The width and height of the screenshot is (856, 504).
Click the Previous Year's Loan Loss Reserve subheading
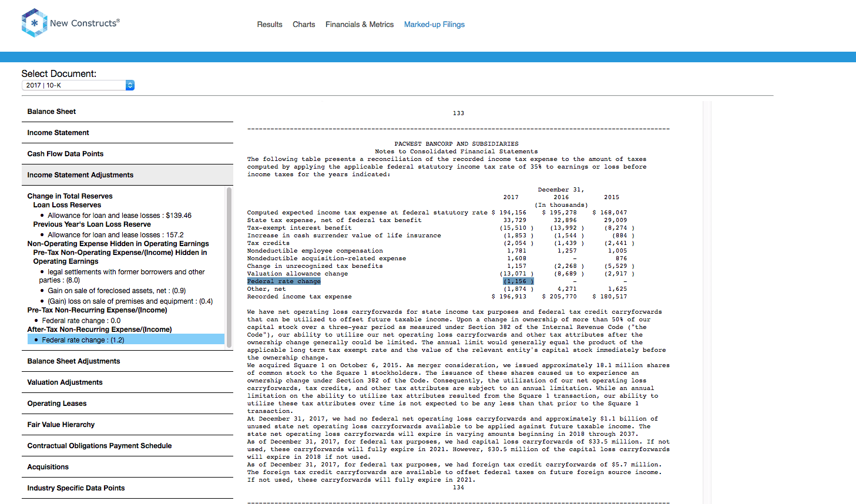click(92, 224)
